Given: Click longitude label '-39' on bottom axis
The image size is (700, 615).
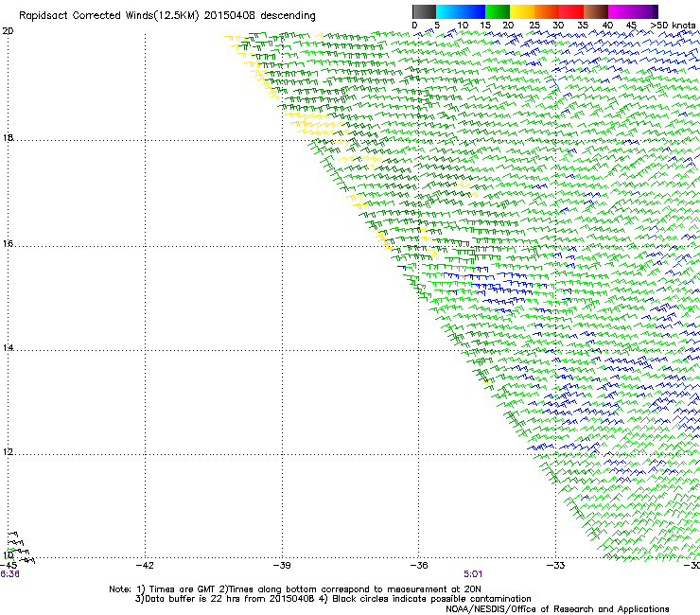Looking at the screenshot, I should [282, 566].
